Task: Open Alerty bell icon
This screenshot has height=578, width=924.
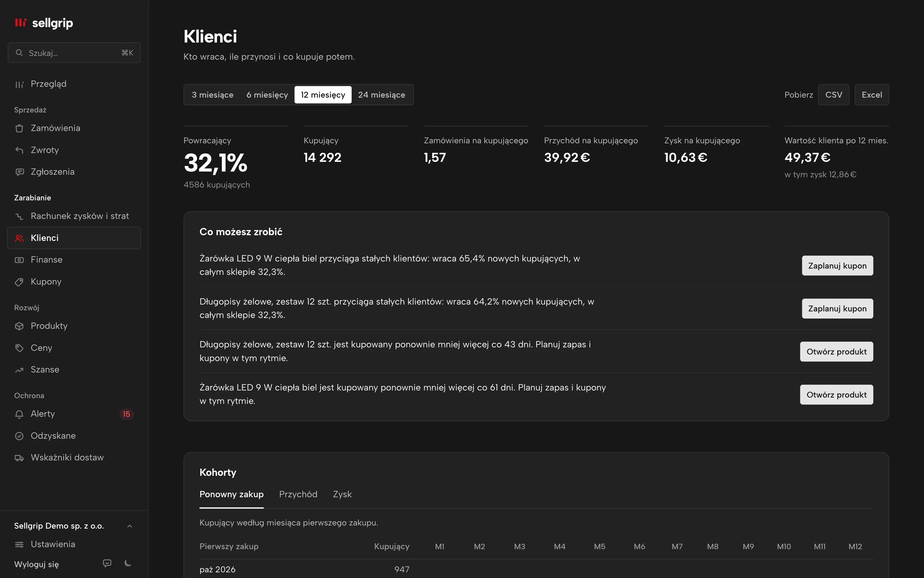Action: click(19, 414)
